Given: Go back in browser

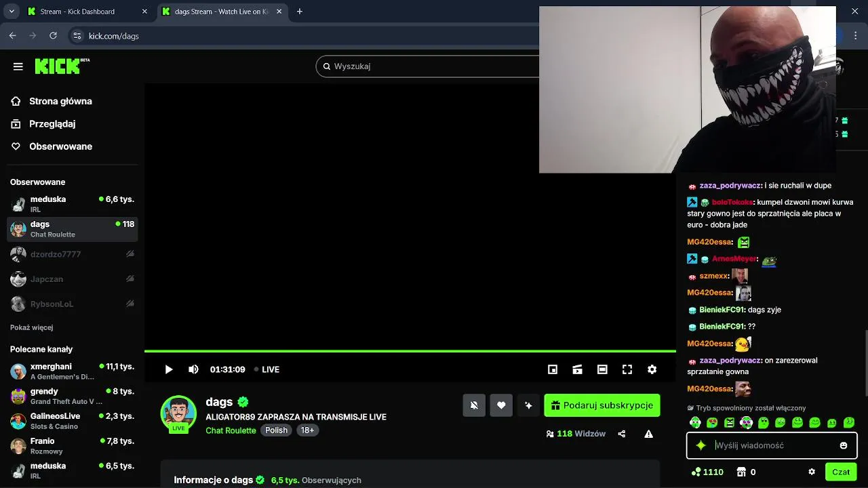Looking at the screenshot, I should coord(12,36).
